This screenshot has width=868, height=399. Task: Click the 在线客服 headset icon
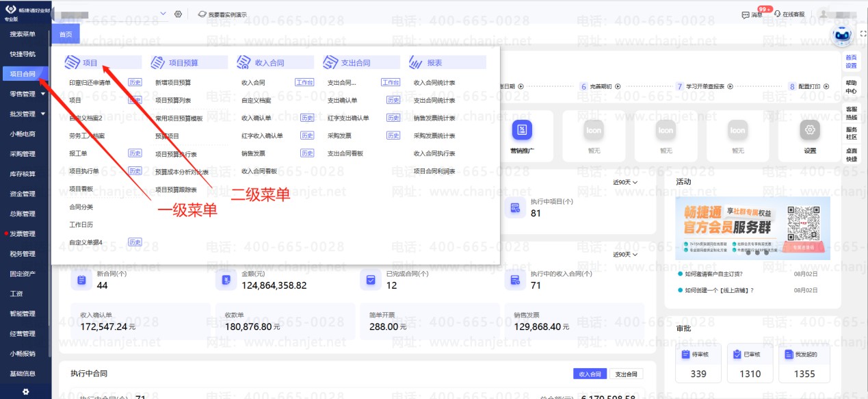[777, 14]
